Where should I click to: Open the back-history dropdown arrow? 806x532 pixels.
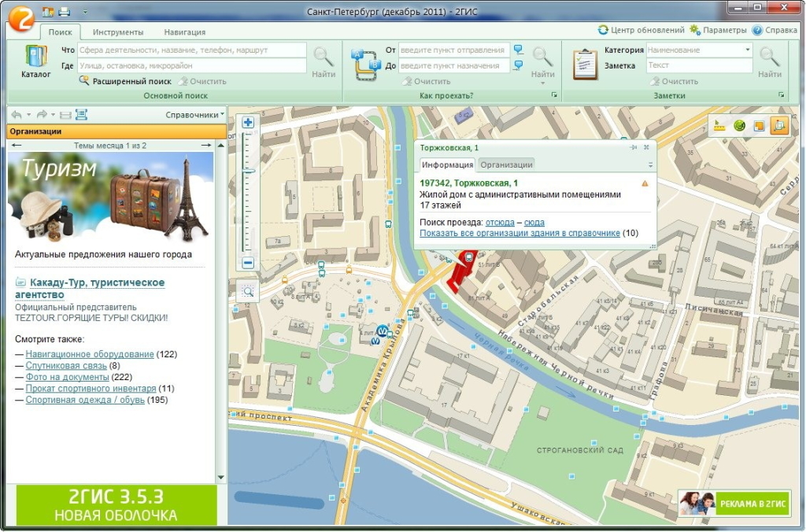pyautogui.click(x=29, y=115)
